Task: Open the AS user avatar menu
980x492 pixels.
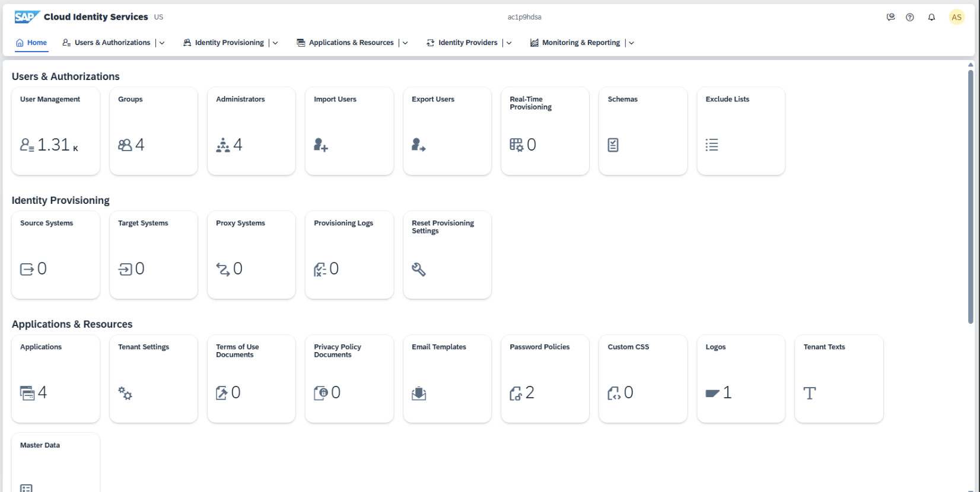Action: click(x=956, y=17)
